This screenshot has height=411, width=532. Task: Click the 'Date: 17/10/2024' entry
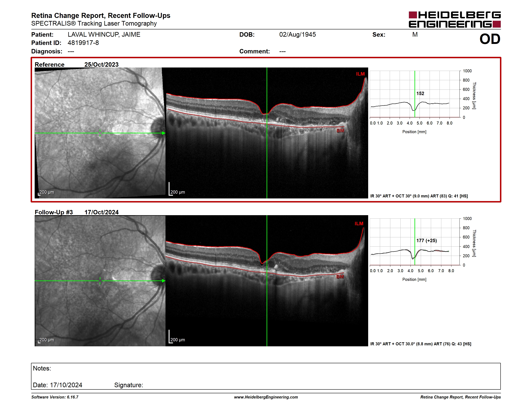(x=57, y=385)
